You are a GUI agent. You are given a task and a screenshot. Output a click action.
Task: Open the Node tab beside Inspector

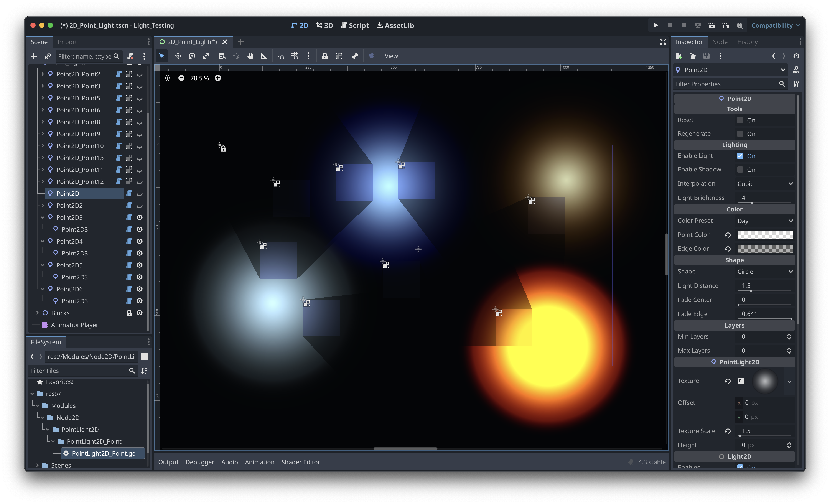(720, 42)
